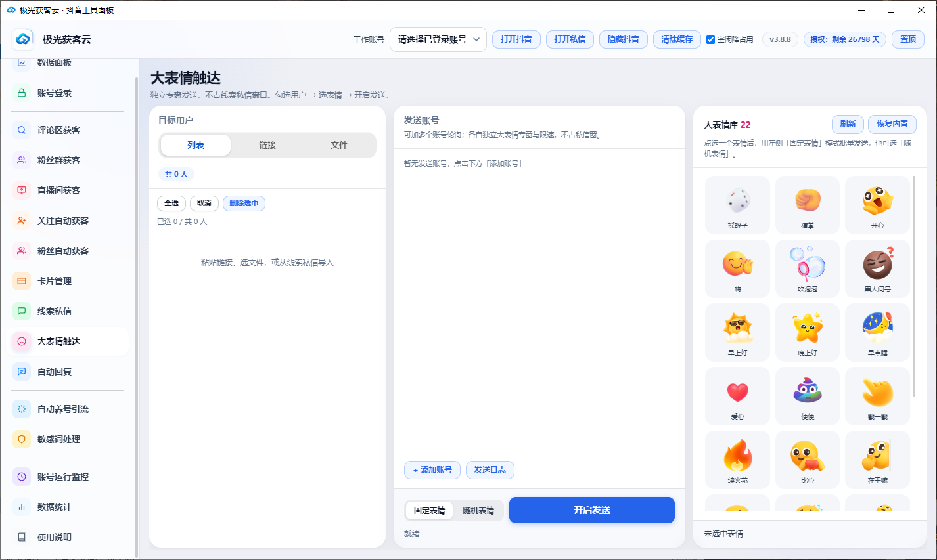The image size is (937, 560).
Task: Select the 猜拳 fist emoji
Action: click(x=808, y=205)
